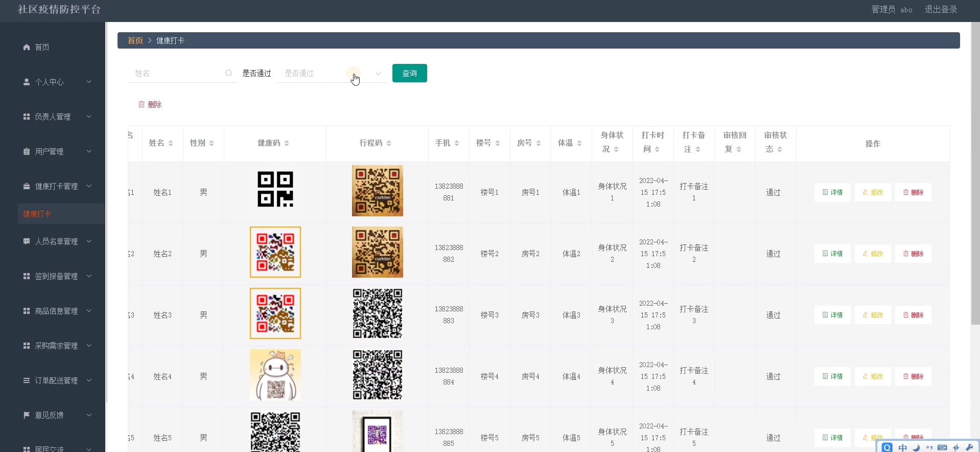This screenshot has width=980, height=452.
Task: Sort by 手机 column arrows
Action: tap(457, 143)
